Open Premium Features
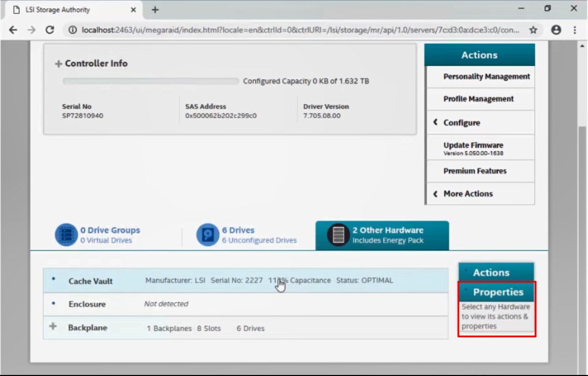Viewport: 588px width, 376px height. pyautogui.click(x=475, y=171)
